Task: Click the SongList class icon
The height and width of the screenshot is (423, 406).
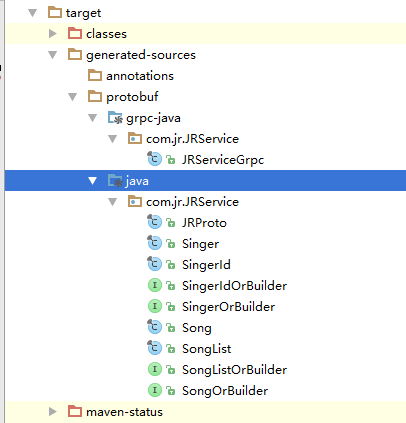Action: pyautogui.click(x=154, y=348)
